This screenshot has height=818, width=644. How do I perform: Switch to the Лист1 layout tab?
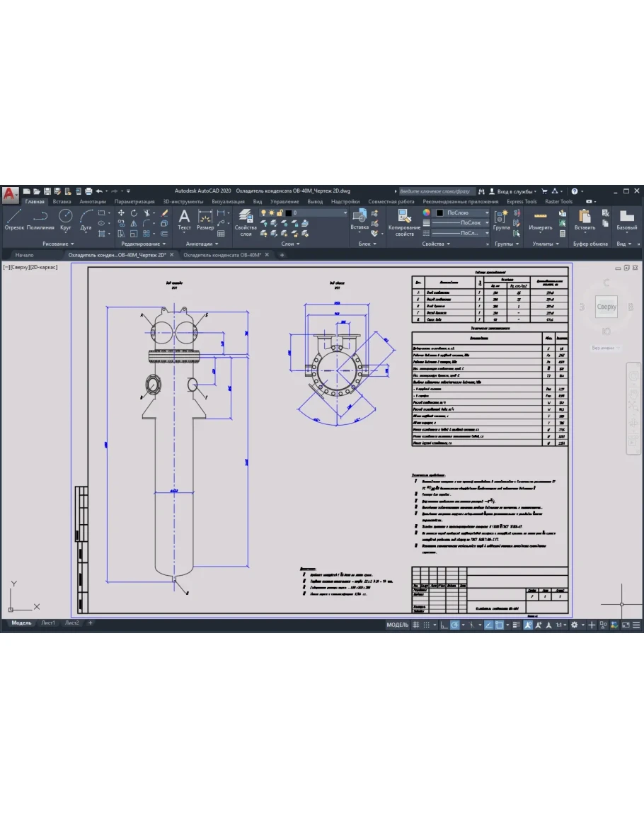[x=48, y=623]
